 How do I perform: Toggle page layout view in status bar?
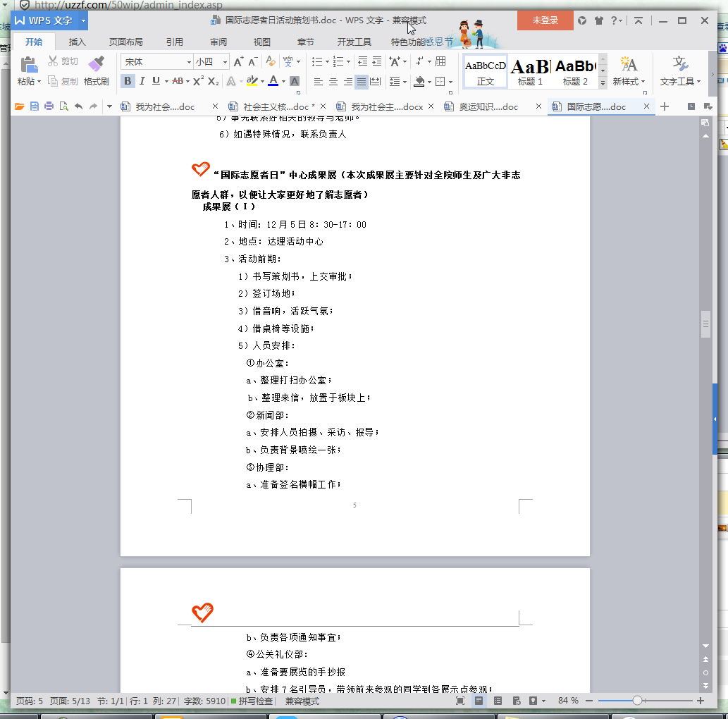[x=479, y=701]
